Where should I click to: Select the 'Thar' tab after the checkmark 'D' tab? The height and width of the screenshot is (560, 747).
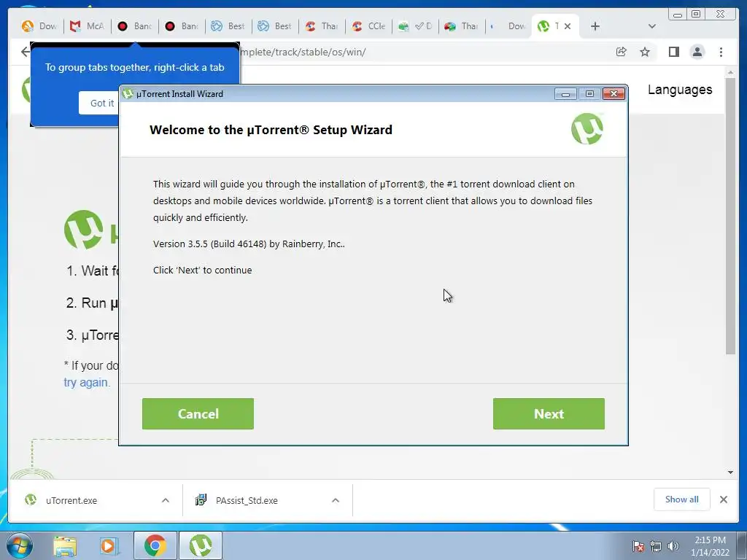462,26
